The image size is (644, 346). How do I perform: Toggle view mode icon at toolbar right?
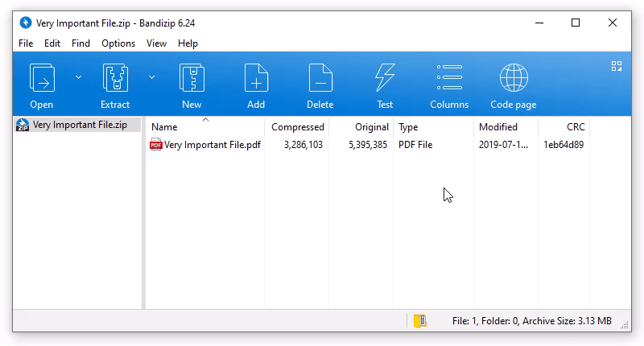click(617, 66)
